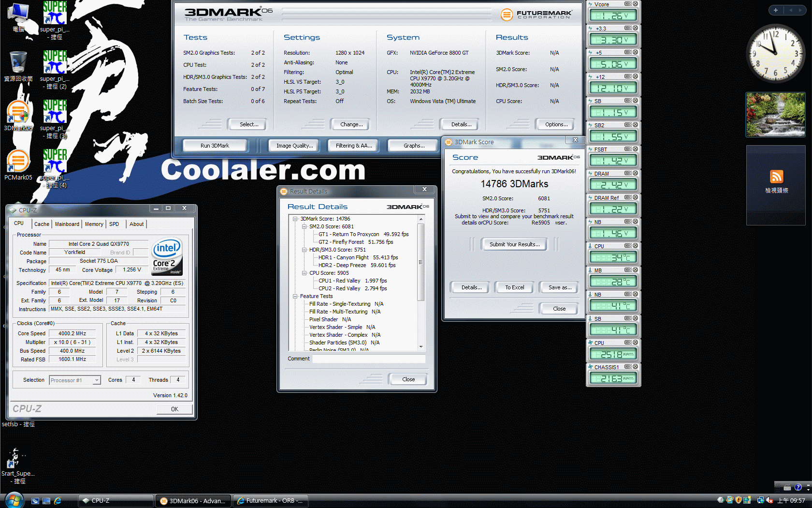Click the Image Quality... button
This screenshot has width=812, height=508.
(294, 146)
